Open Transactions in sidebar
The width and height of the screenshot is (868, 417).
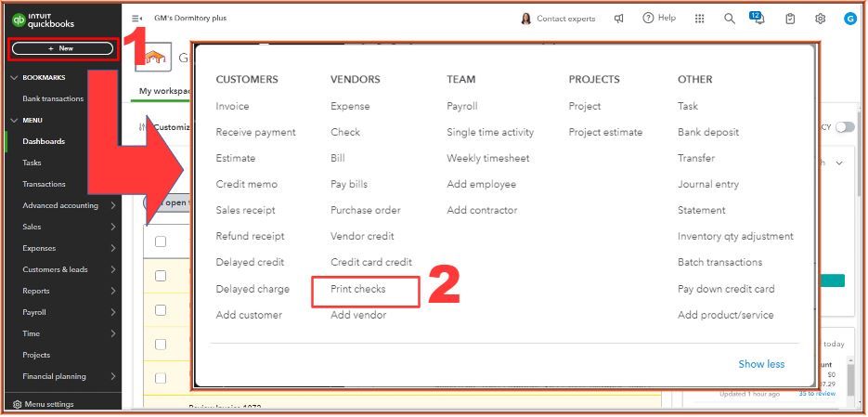click(x=44, y=184)
